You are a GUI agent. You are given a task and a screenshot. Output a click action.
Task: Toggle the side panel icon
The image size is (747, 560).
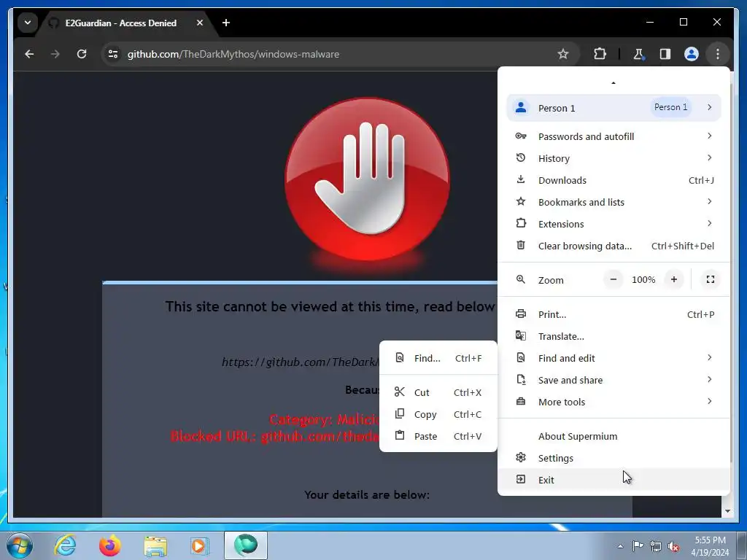point(665,54)
